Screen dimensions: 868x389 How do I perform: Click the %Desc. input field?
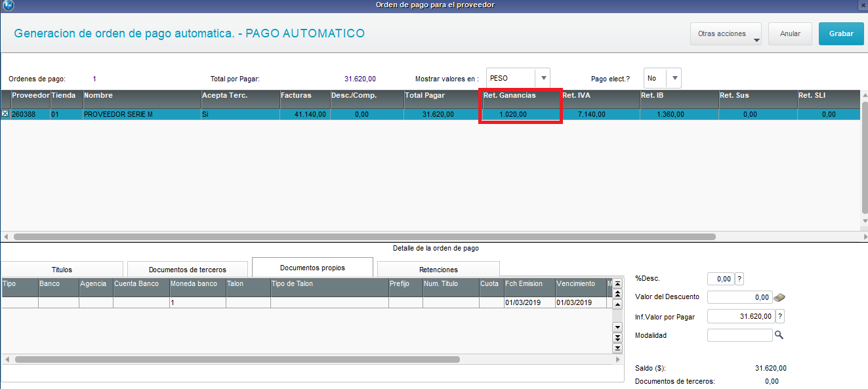coord(720,279)
